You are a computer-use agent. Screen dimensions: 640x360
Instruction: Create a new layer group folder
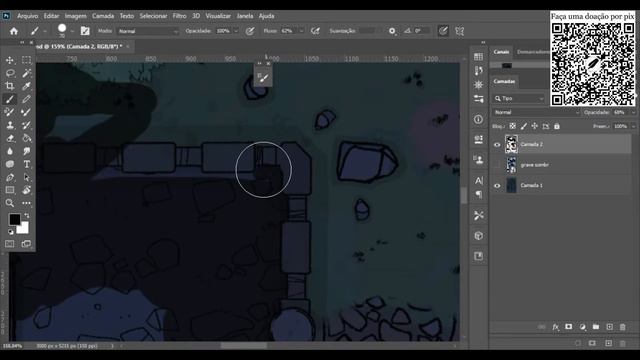596,327
